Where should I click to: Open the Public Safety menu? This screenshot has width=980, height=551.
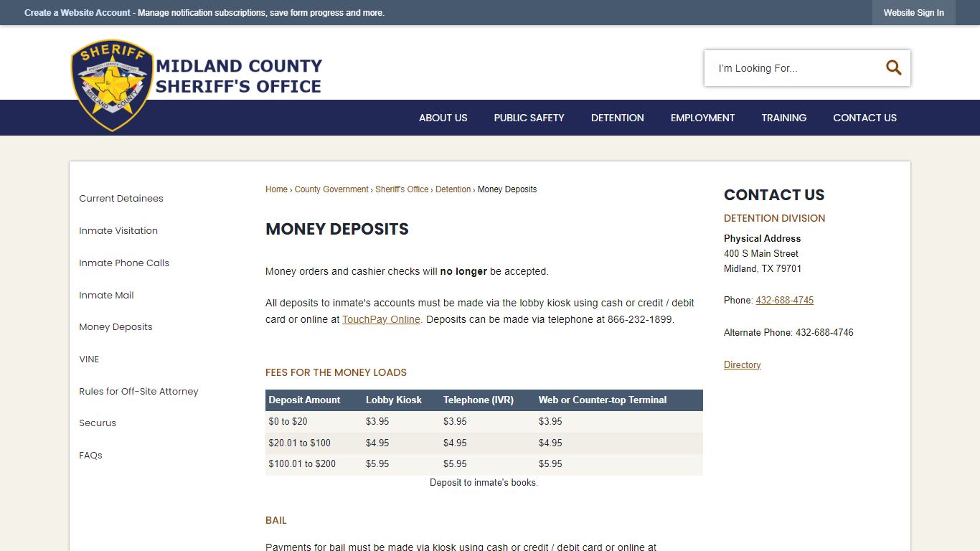pos(529,118)
